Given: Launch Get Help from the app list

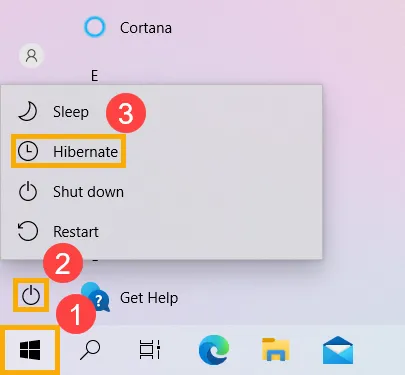Looking at the screenshot, I should pyautogui.click(x=130, y=298).
